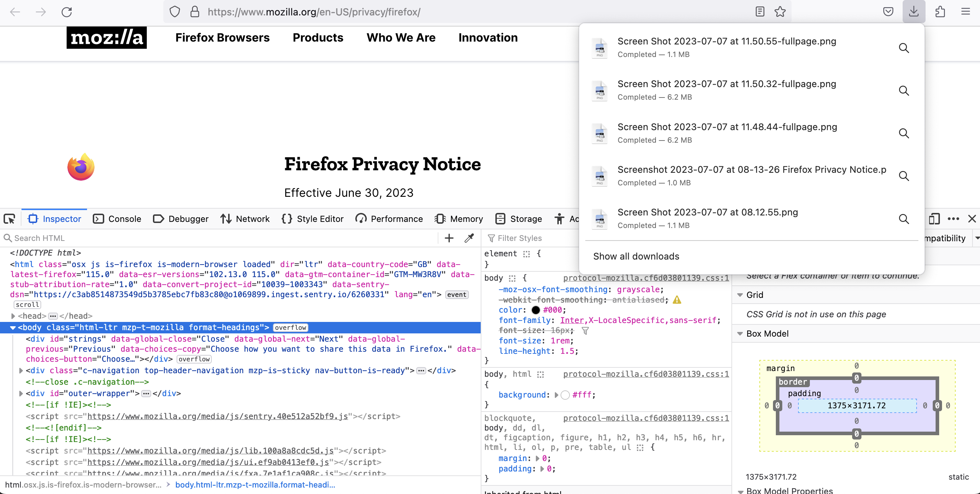Create a new node with plus button
This screenshot has width=980, height=494.
(449, 238)
